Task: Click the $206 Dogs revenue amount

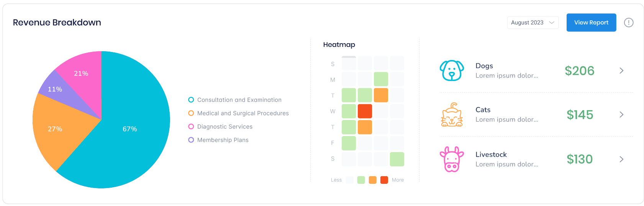Action: tap(579, 71)
